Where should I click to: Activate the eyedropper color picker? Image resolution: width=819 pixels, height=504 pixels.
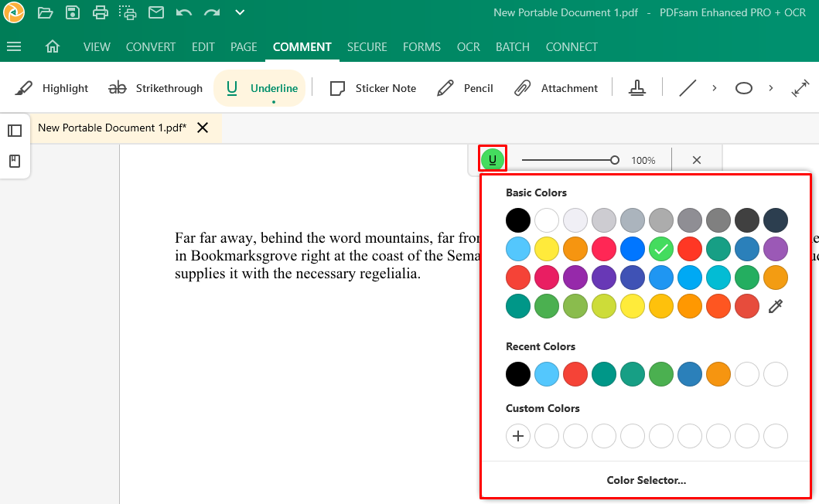pyautogui.click(x=776, y=306)
